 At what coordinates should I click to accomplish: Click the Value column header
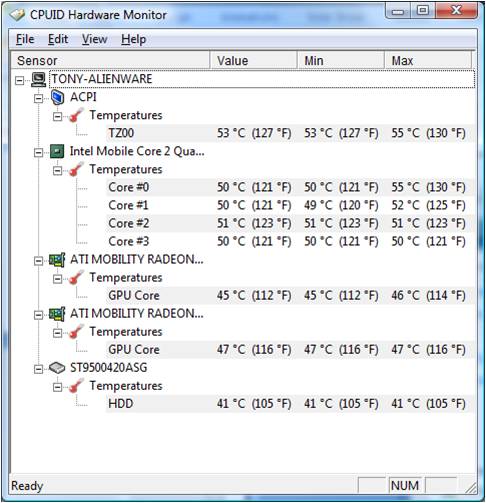pyautogui.click(x=253, y=60)
